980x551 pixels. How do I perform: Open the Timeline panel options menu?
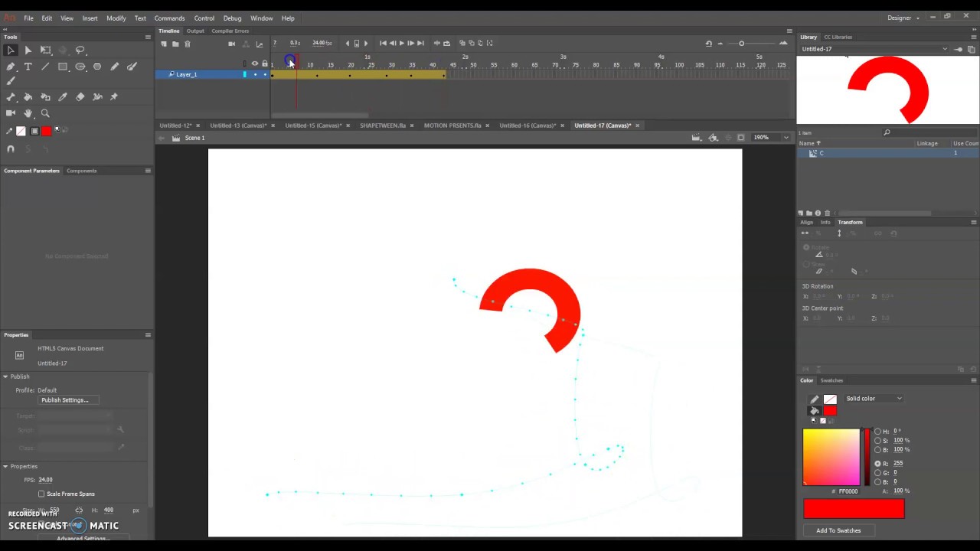(789, 31)
